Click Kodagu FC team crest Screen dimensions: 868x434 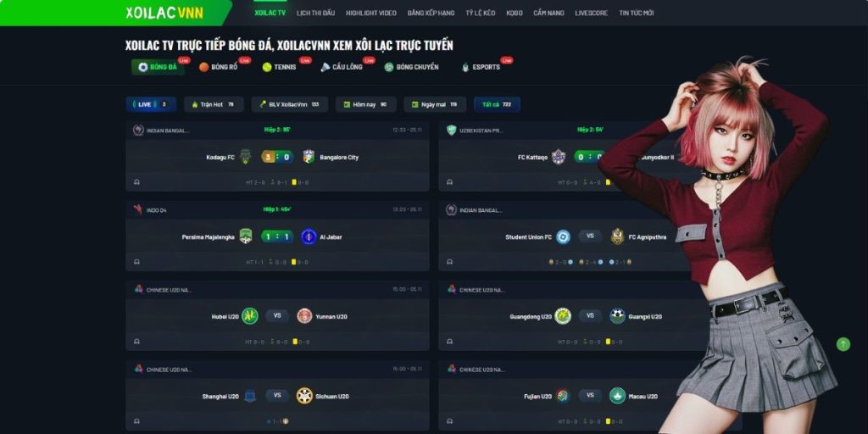(x=245, y=157)
